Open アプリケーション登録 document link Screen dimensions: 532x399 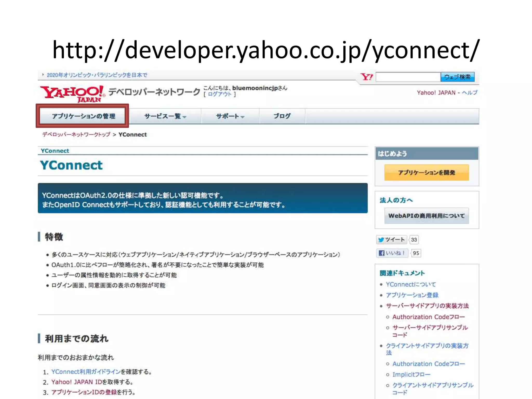[412, 295]
